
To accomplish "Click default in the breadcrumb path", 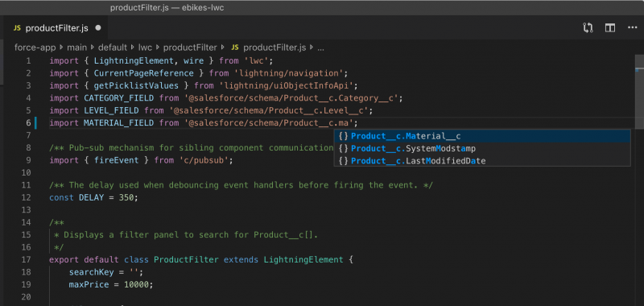I will (112, 48).
